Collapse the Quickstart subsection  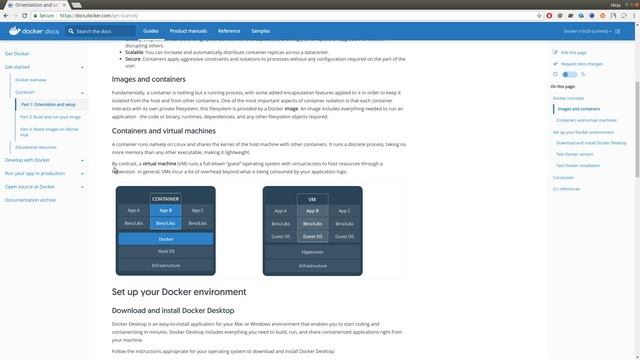82,93
